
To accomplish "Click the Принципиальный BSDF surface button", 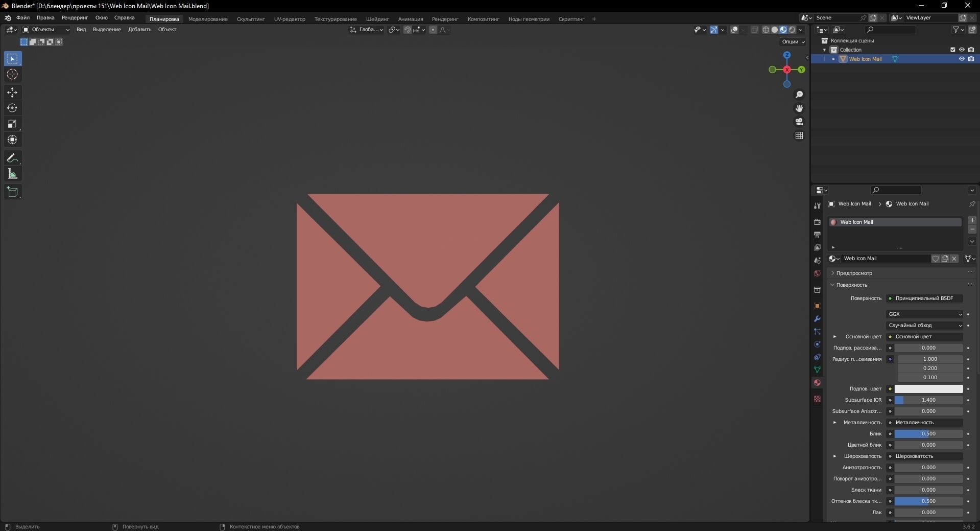I will (x=925, y=298).
